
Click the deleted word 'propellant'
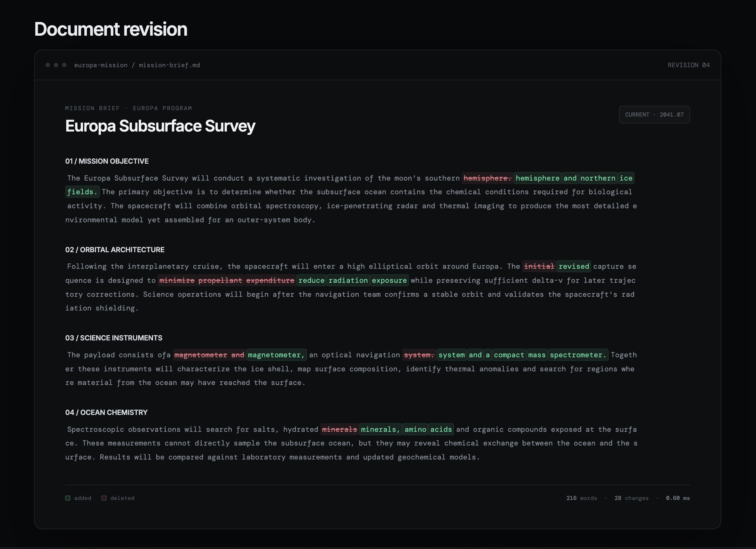(220, 280)
